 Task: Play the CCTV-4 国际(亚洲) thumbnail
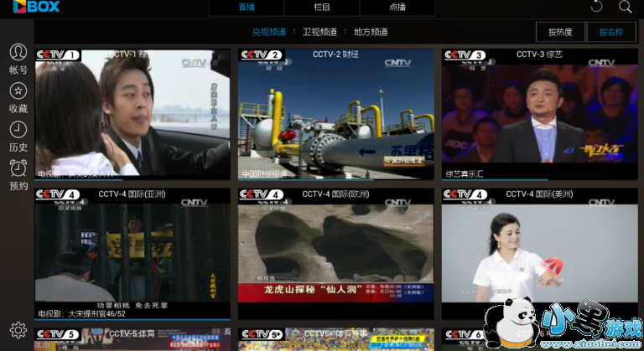[x=132, y=254]
